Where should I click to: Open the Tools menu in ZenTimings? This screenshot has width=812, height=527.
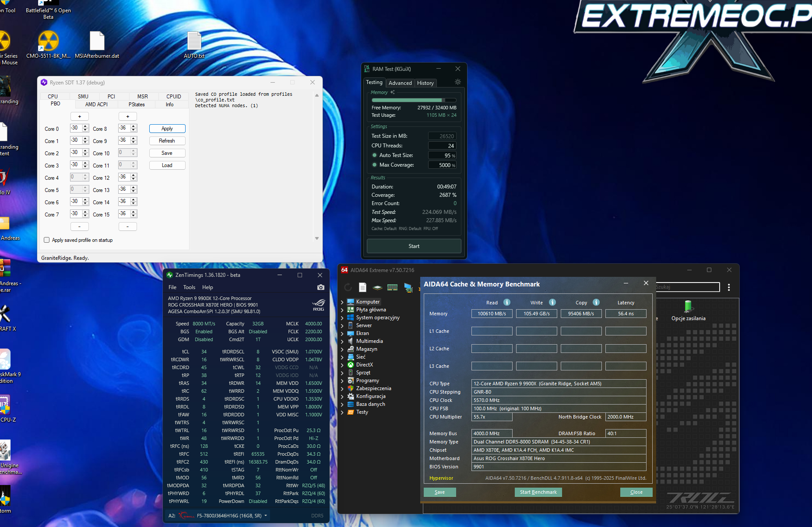[189, 287]
